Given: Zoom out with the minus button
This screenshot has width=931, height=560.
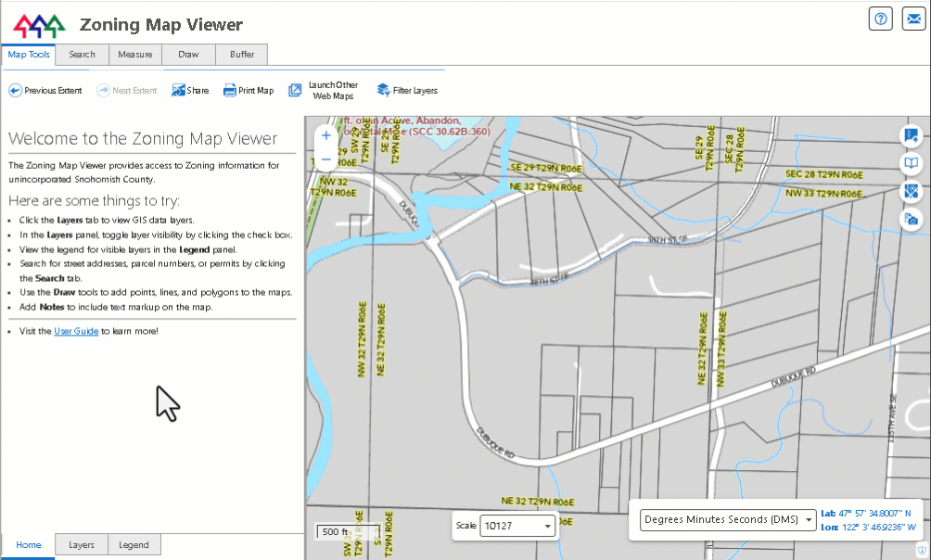Looking at the screenshot, I should click(x=326, y=159).
